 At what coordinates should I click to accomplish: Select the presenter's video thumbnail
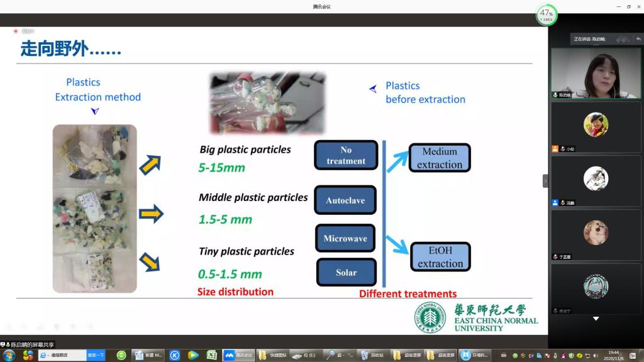(x=596, y=74)
